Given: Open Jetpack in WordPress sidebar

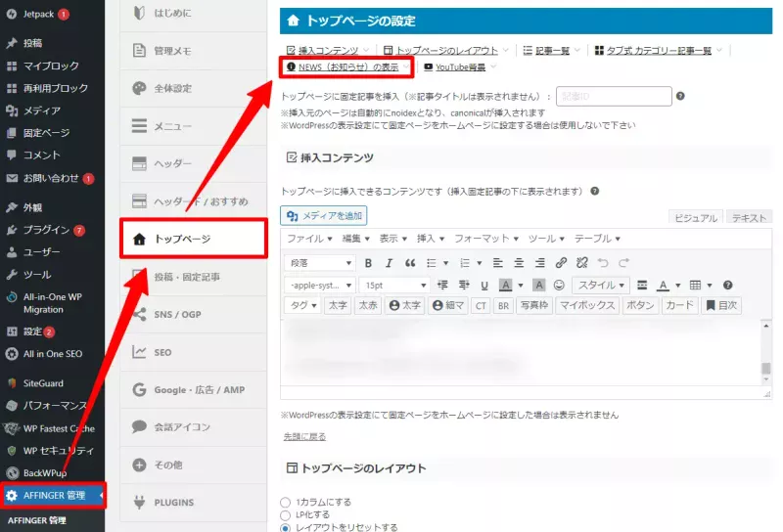Looking at the screenshot, I should pyautogui.click(x=38, y=14).
